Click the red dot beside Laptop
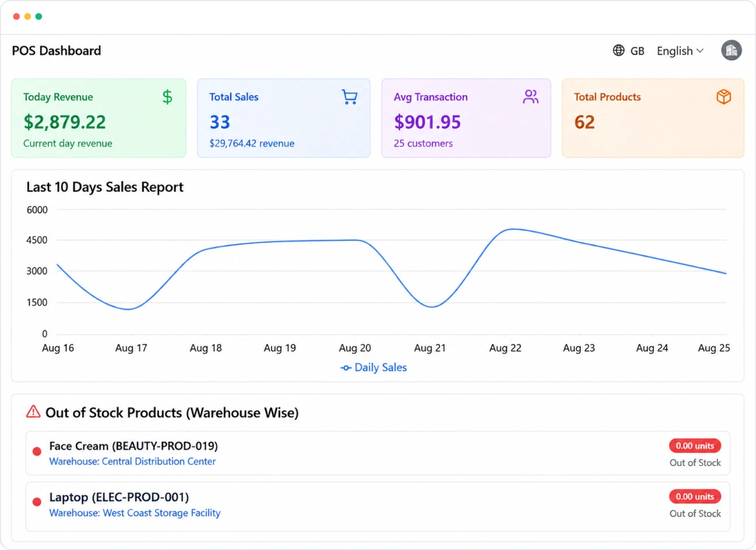The image size is (756, 550). click(x=37, y=502)
